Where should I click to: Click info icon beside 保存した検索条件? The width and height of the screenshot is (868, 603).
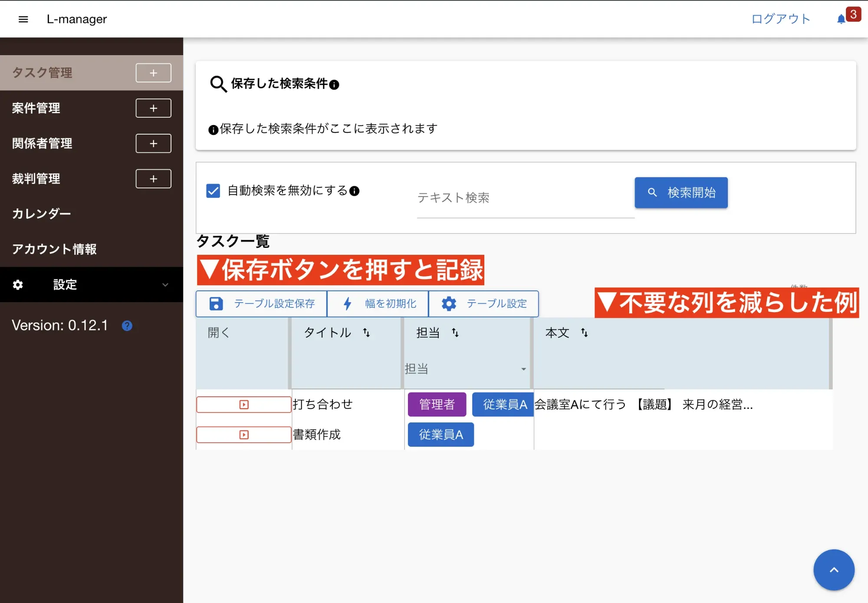334,85
